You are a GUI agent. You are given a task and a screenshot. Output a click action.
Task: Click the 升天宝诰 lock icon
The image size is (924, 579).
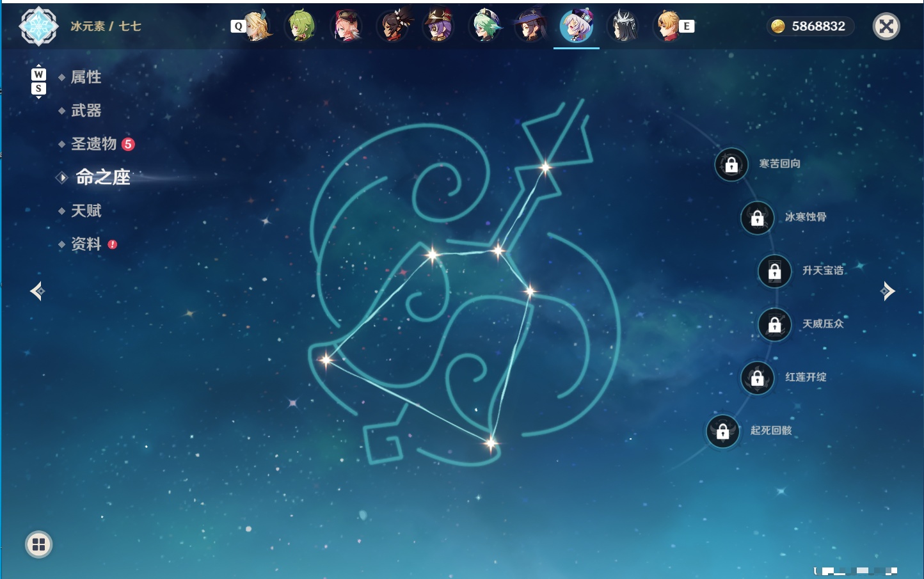tap(775, 271)
